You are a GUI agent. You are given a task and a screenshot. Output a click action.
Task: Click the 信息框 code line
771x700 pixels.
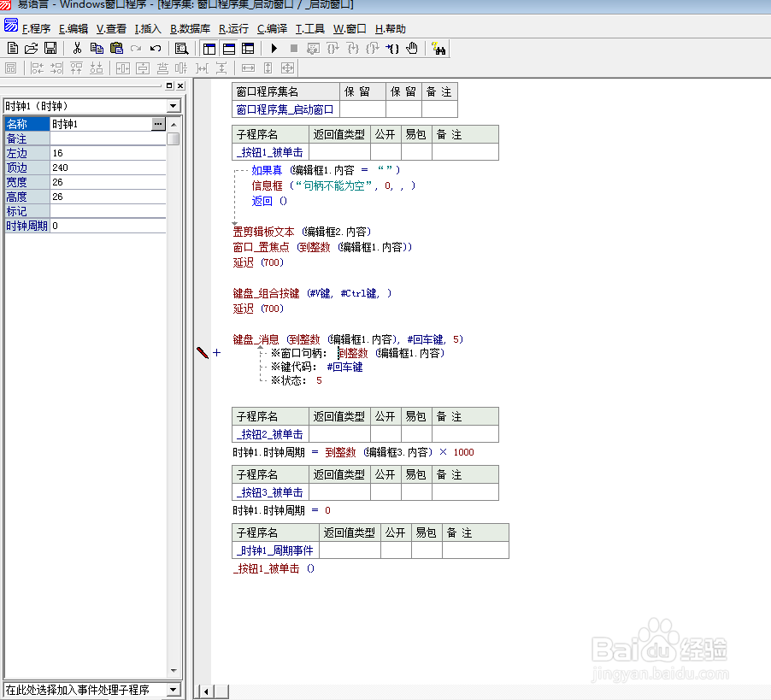click(333, 185)
